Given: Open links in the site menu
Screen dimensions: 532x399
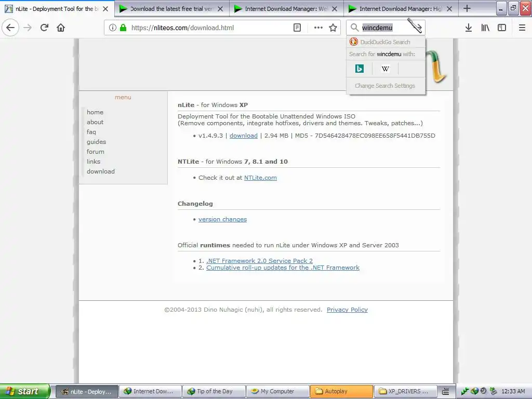Looking at the screenshot, I should point(94,162).
